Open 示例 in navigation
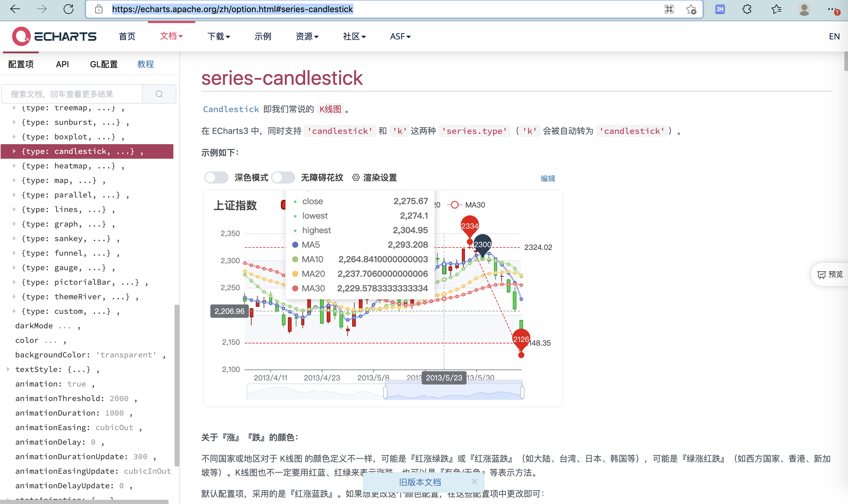Image resolution: width=848 pixels, height=504 pixels. point(263,36)
